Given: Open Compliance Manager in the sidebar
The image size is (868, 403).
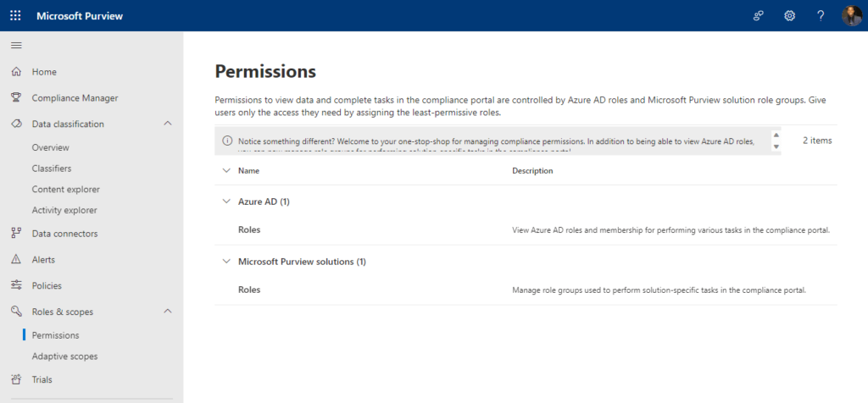Looking at the screenshot, I should [75, 98].
